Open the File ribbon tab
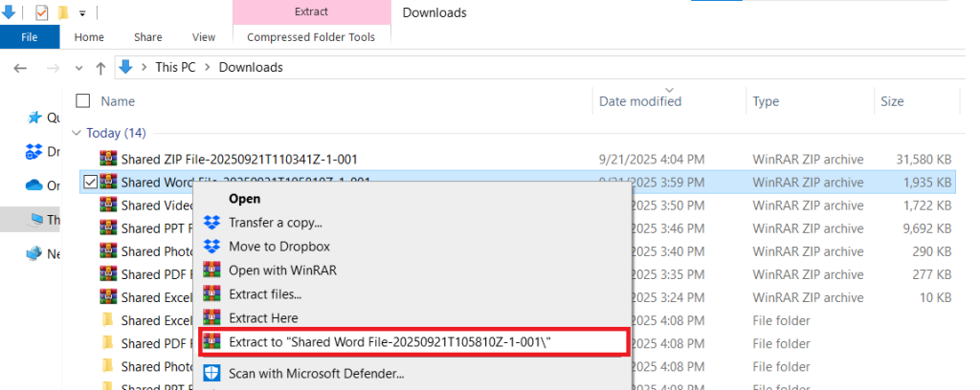980x390 pixels. pyautogui.click(x=29, y=37)
